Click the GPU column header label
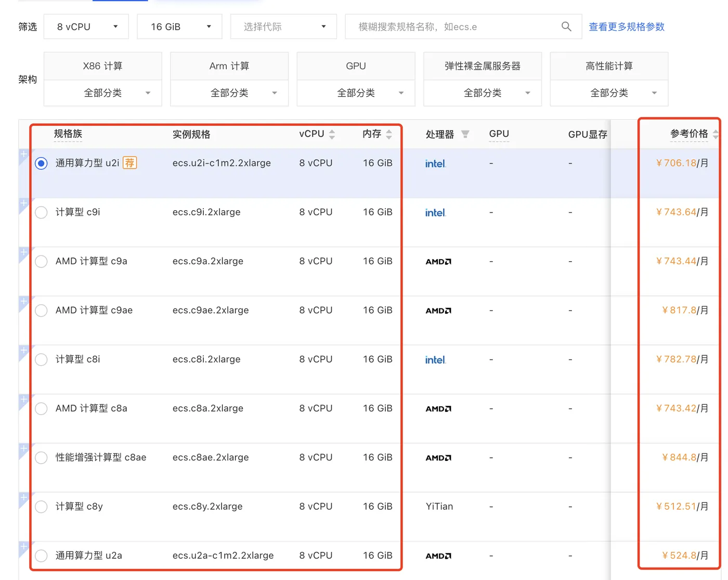 [x=499, y=134]
